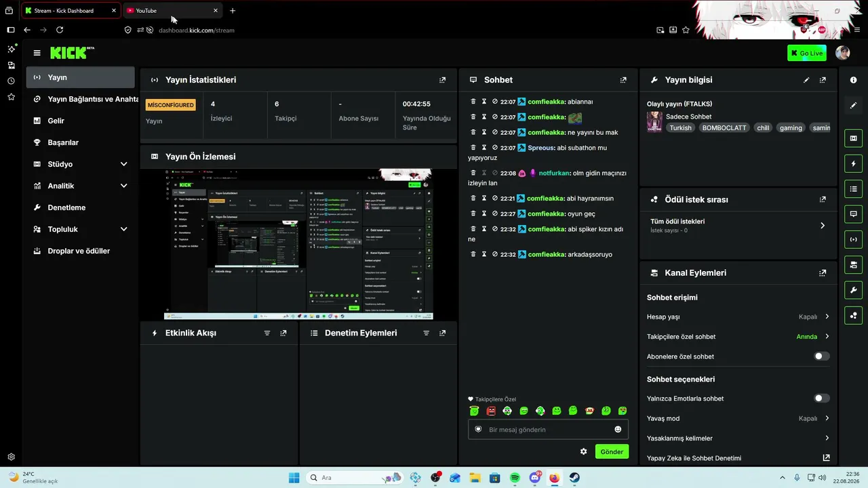The width and height of the screenshot is (868, 488).
Task: Select Yayın in the sidebar
Action: (x=81, y=77)
